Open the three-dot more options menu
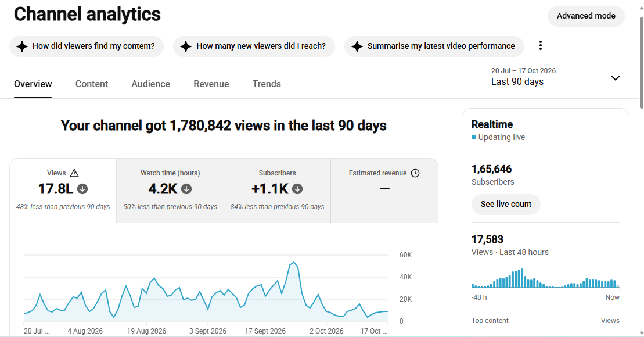This screenshot has width=644, height=337. 541,46
